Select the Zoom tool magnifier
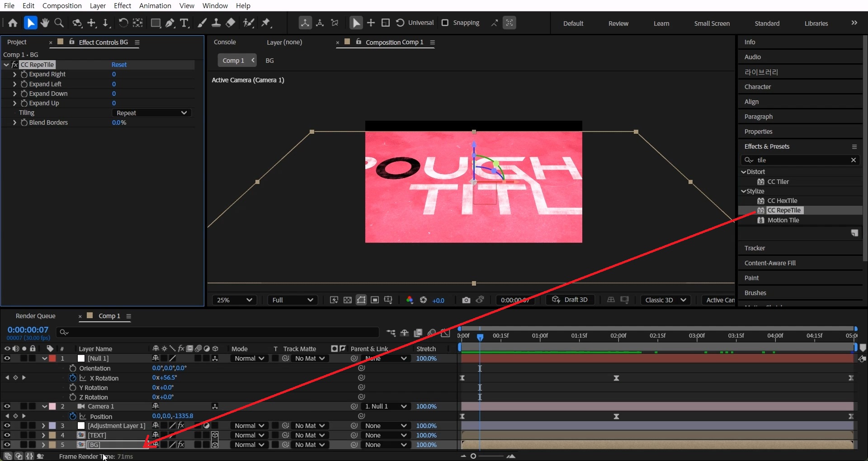868x461 pixels. pyautogui.click(x=59, y=23)
